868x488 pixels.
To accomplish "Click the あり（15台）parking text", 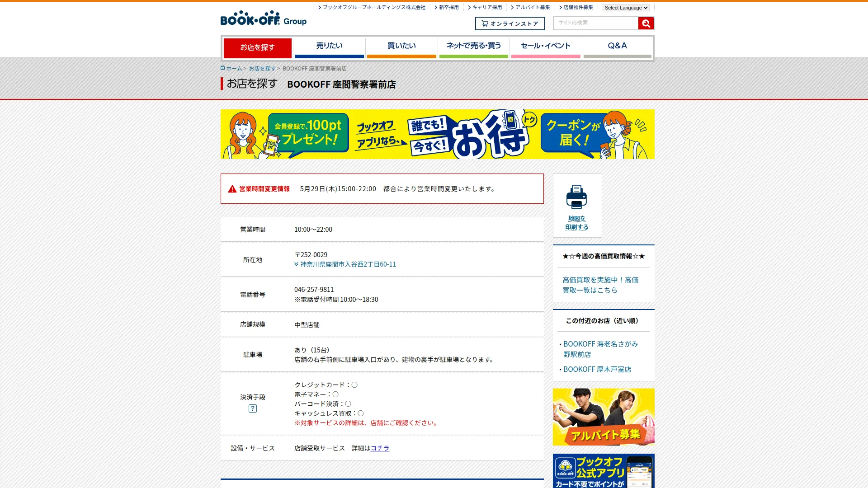I will pos(314,350).
